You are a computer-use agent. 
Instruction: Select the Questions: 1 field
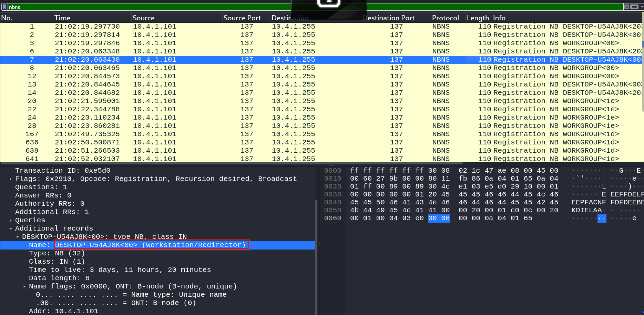coord(41,187)
